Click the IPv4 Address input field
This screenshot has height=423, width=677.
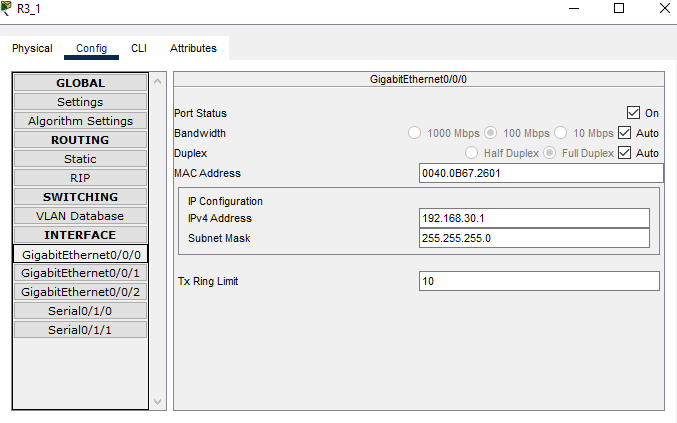click(534, 218)
